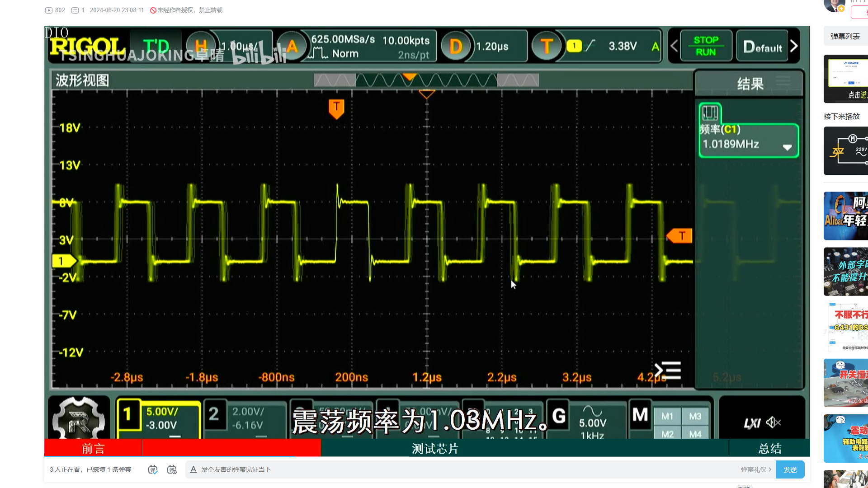
Task: Expand frequency C1 measurement dropdown arrow
Action: [787, 147]
